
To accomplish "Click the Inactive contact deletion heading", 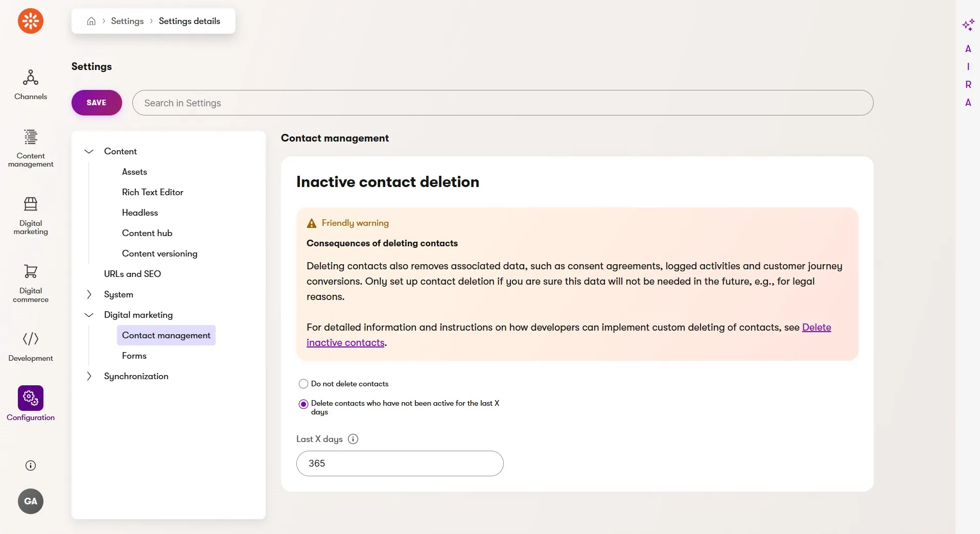I will pyautogui.click(x=388, y=182).
